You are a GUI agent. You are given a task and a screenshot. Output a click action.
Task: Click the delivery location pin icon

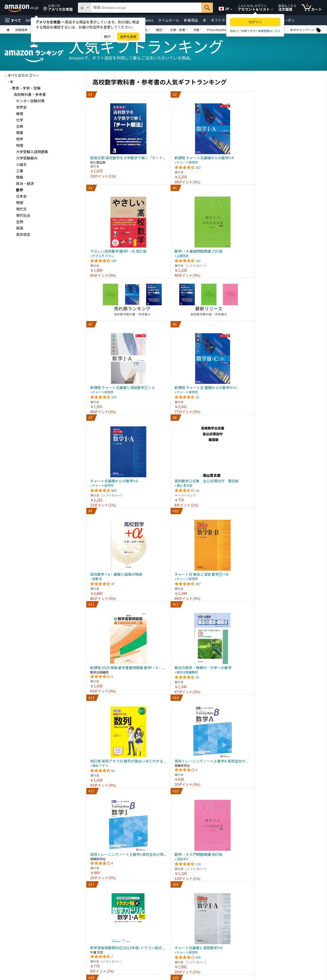pos(45,8)
